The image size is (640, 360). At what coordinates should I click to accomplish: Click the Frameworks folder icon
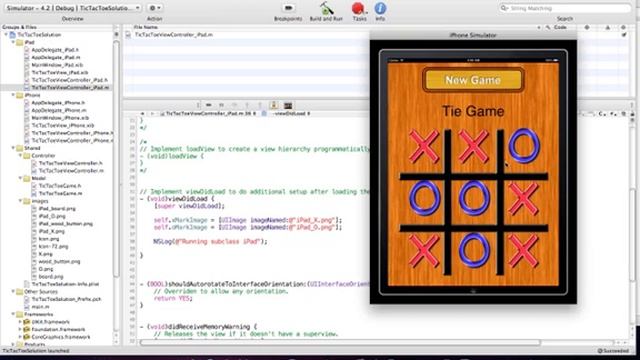(x=20, y=314)
